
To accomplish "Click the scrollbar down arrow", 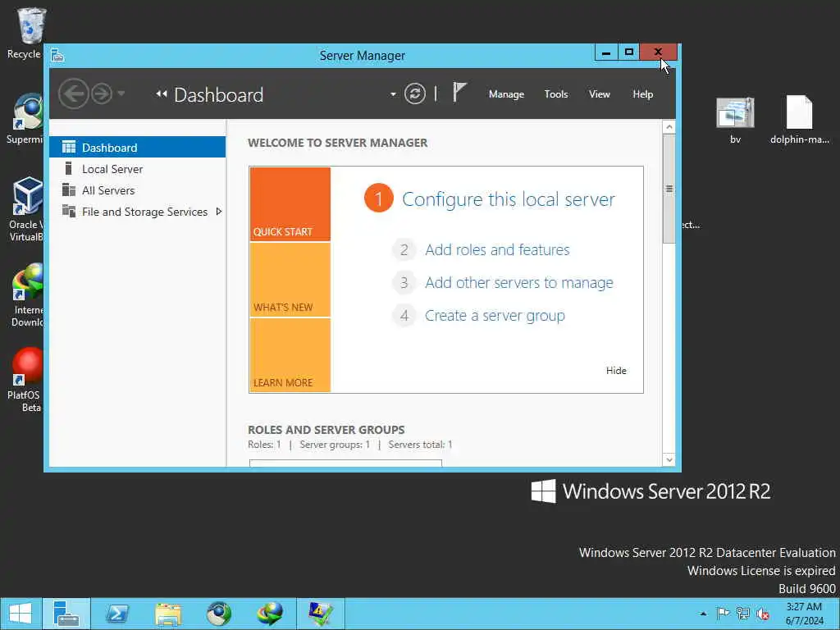I will point(669,459).
